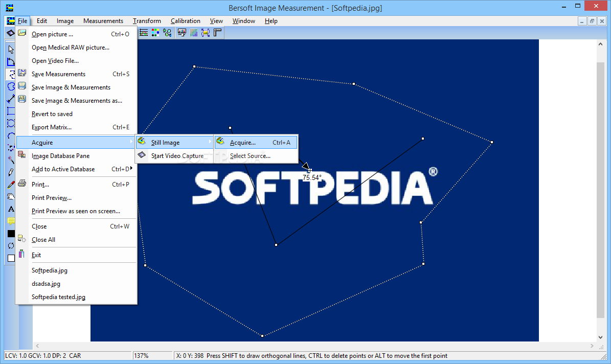
Task: Open Image Database Pane
Action: 76,155
